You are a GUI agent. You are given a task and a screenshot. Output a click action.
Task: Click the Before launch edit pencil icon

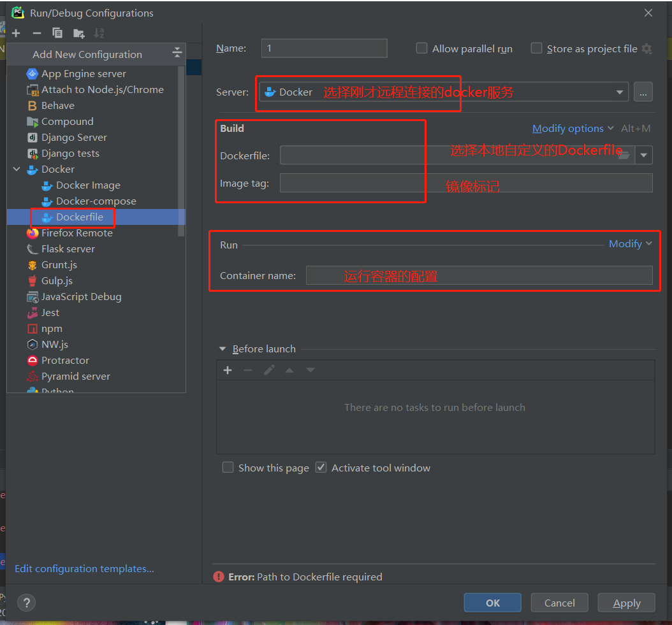pos(269,370)
